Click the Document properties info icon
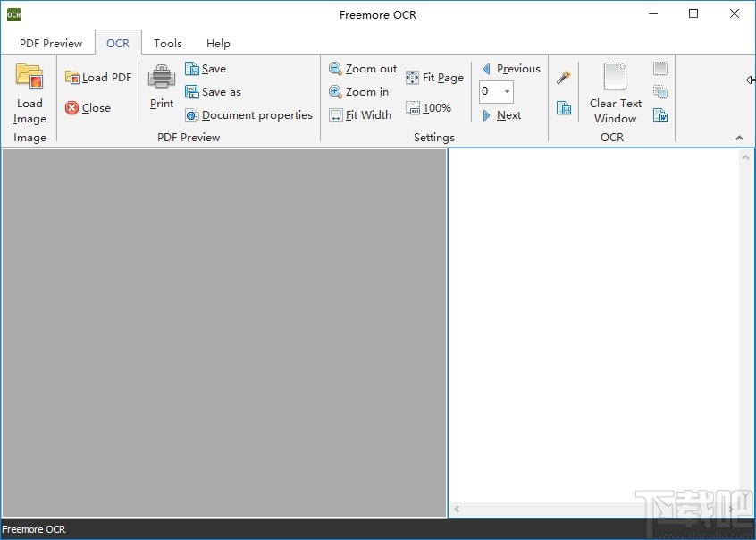 [192, 115]
